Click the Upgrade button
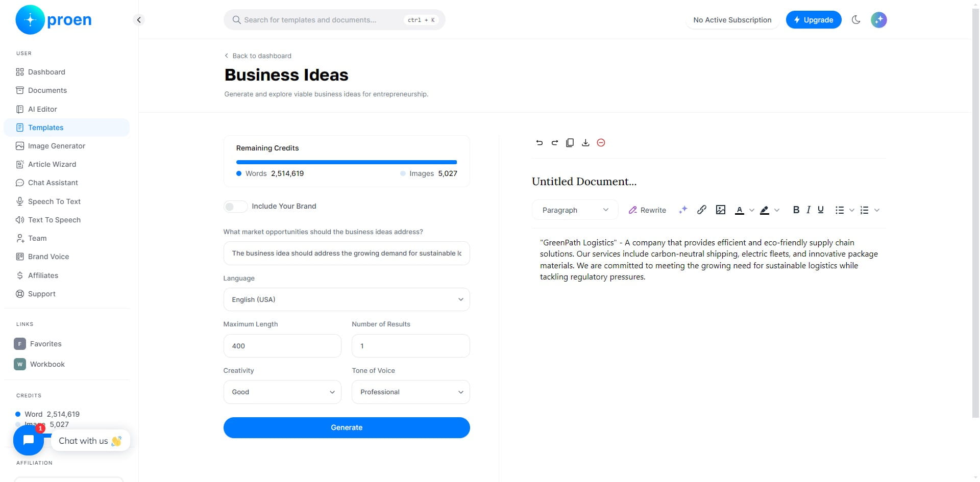This screenshot has width=980, height=482. (813, 20)
